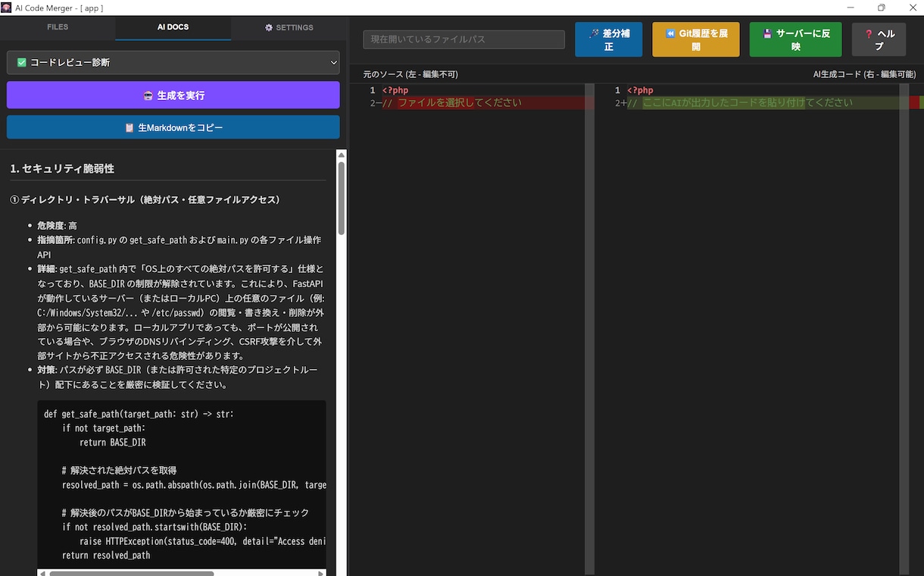Copy raw Markdown via 生Markdownをコピー
This screenshot has height=576, width=924.
point(173,127)
